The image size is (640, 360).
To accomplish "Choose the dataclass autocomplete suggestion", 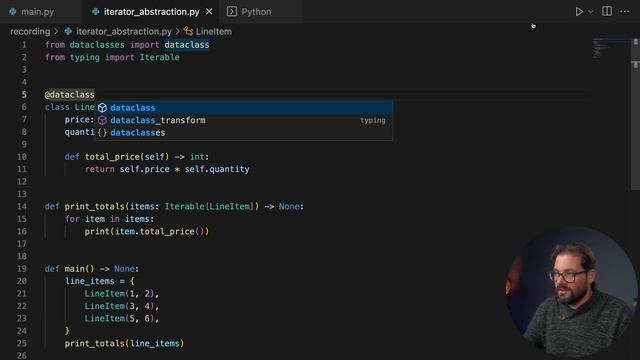I will coord(244,108).
